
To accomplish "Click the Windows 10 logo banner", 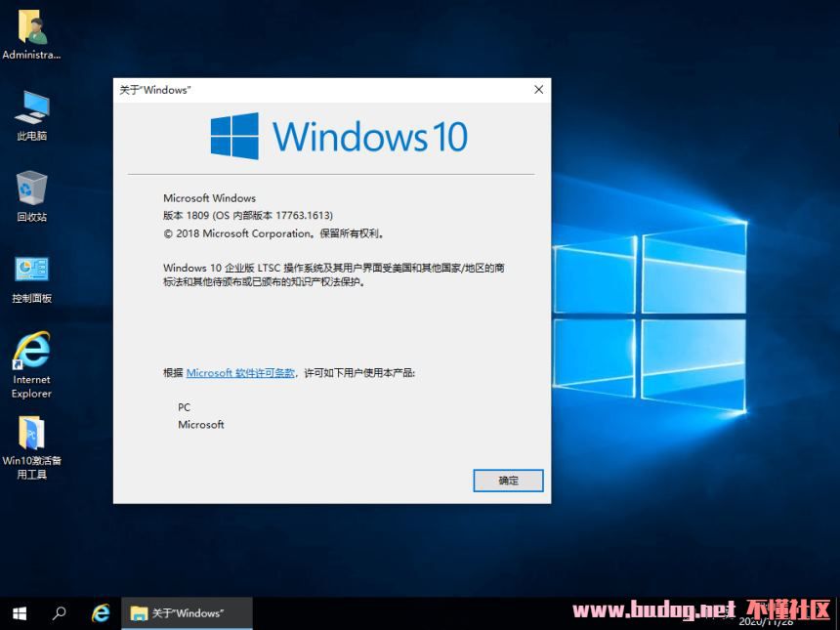I will (x=339, y=136).
